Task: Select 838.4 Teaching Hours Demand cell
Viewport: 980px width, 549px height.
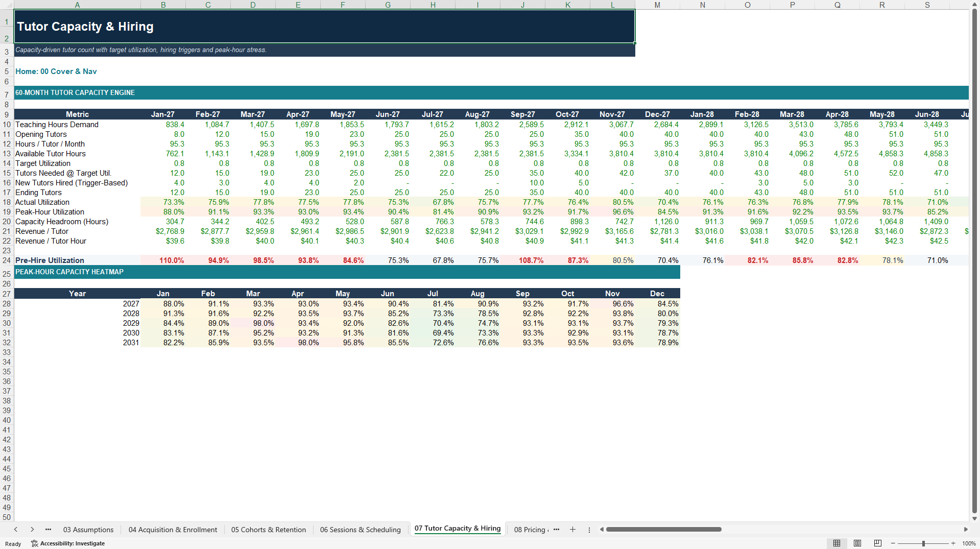Action: coord(163,125)
